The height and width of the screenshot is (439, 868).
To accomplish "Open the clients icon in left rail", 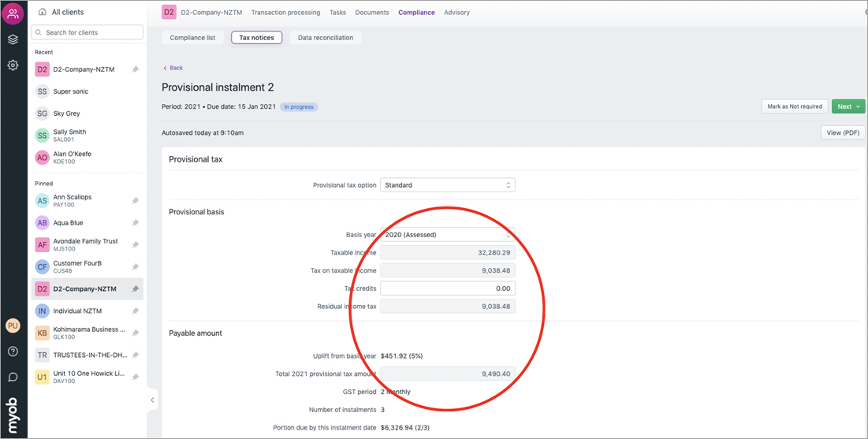I will [13, 13].
